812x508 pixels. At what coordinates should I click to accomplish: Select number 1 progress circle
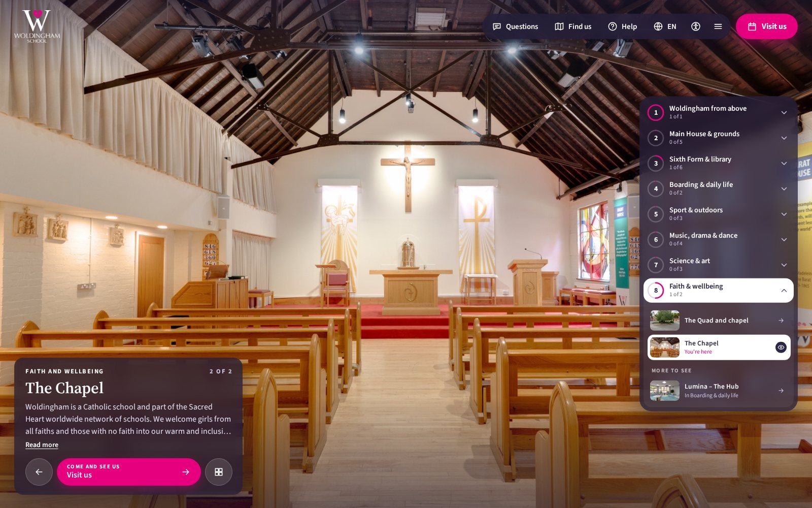click(x=656, y=113)
